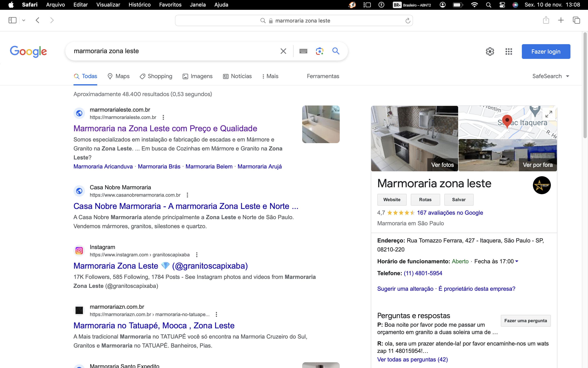Select the Todas results tab
588x368 pixels.
(85, 76)
